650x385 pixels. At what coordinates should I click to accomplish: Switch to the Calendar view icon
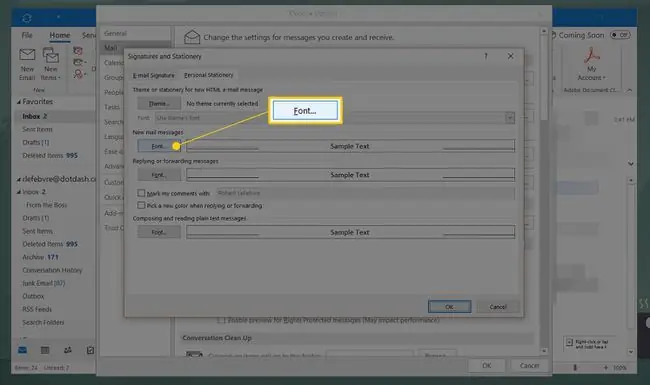[x=45, y=351]
